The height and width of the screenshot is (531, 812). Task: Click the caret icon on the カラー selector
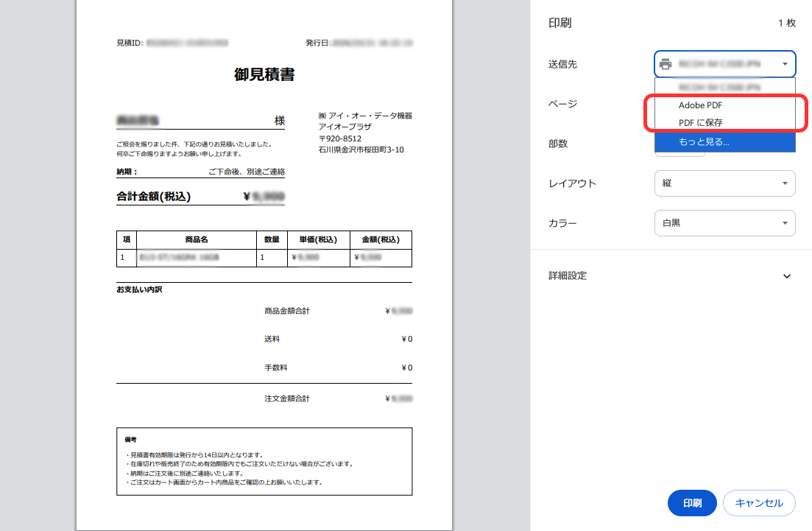point(785,222)
